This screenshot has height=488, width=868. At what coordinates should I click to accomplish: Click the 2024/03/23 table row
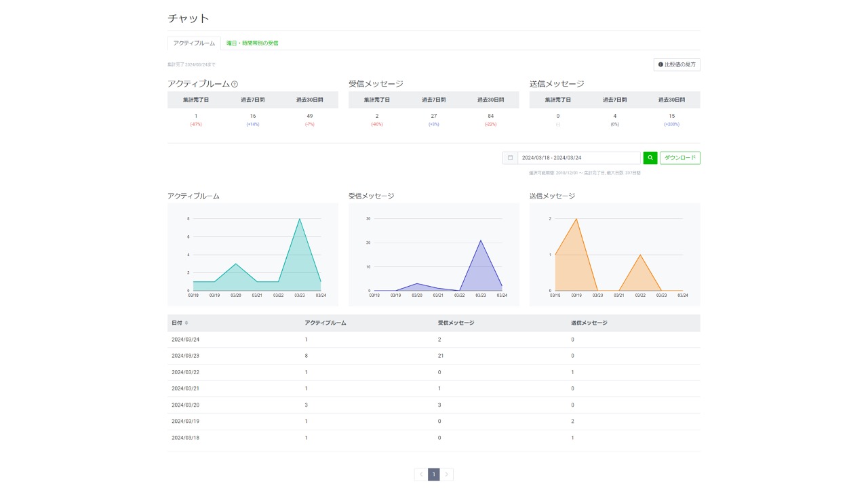click(433, 356)
